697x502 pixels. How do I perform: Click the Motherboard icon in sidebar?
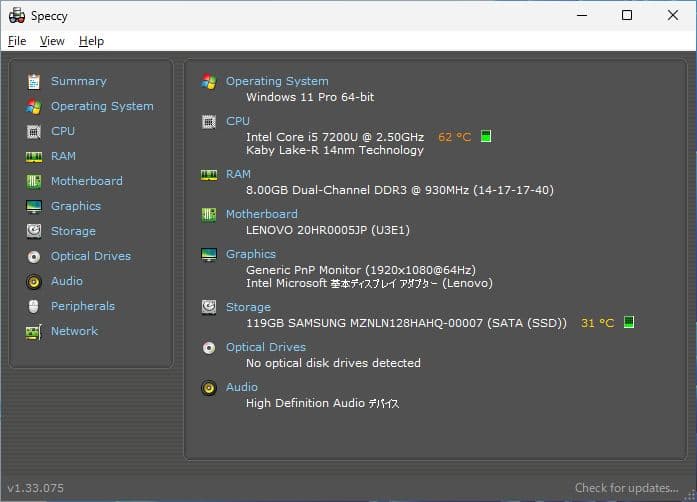point(34,181)
